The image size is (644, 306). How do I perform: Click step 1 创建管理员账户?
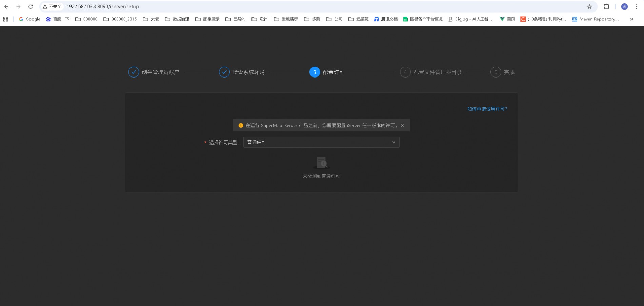point(154,72)
